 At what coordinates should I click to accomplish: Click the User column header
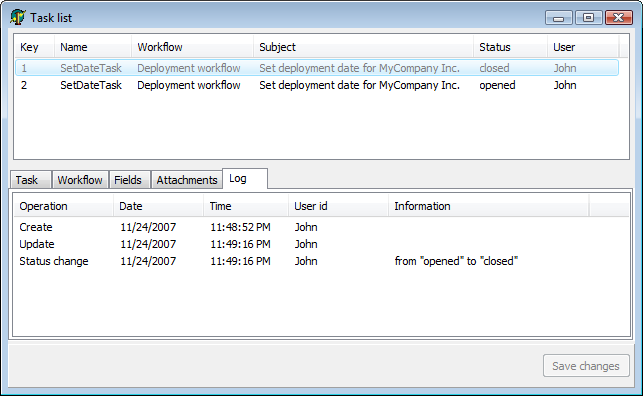pyautogui.click(x=583, y=47)
